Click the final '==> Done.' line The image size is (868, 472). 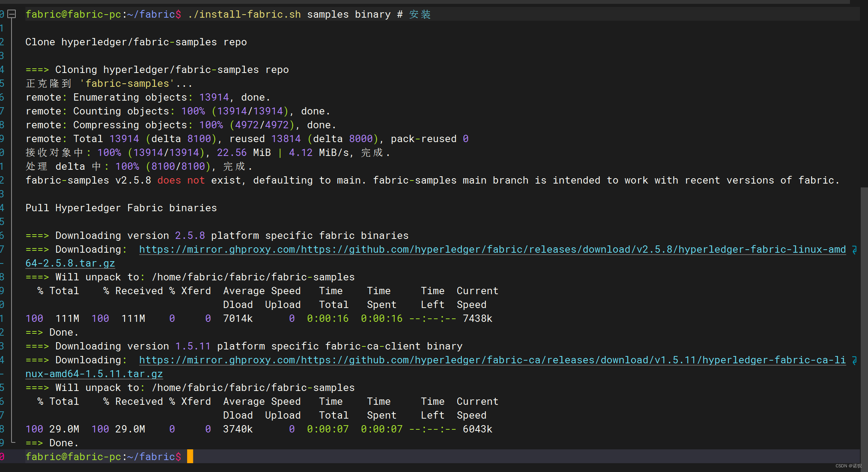[52, 443]
